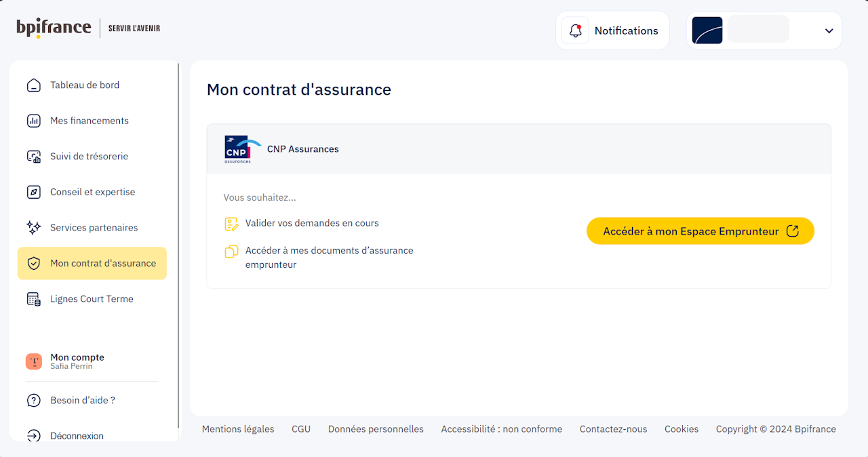
Task: Open the Mentions légales footer link
Action: 238,429
